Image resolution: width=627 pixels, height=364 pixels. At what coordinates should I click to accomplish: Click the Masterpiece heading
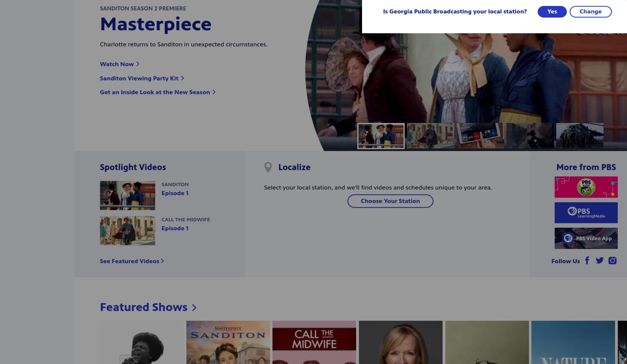156,24
